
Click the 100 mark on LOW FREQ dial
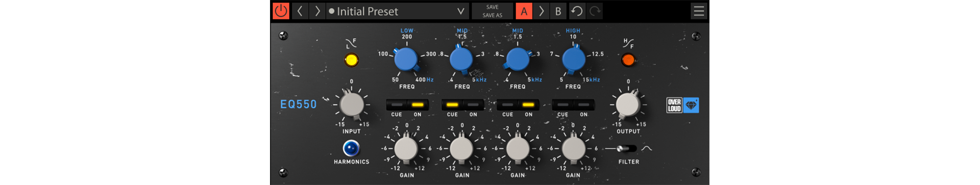point(383,54)
